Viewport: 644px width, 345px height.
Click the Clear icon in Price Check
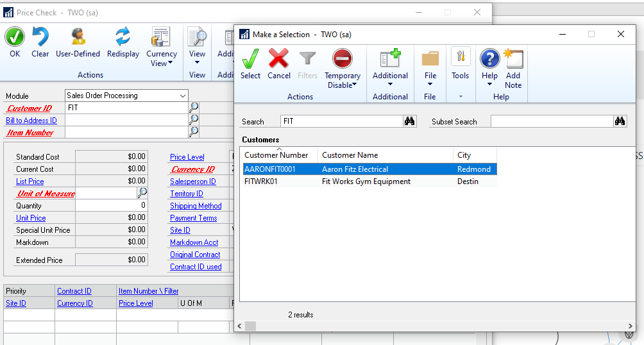40,37
